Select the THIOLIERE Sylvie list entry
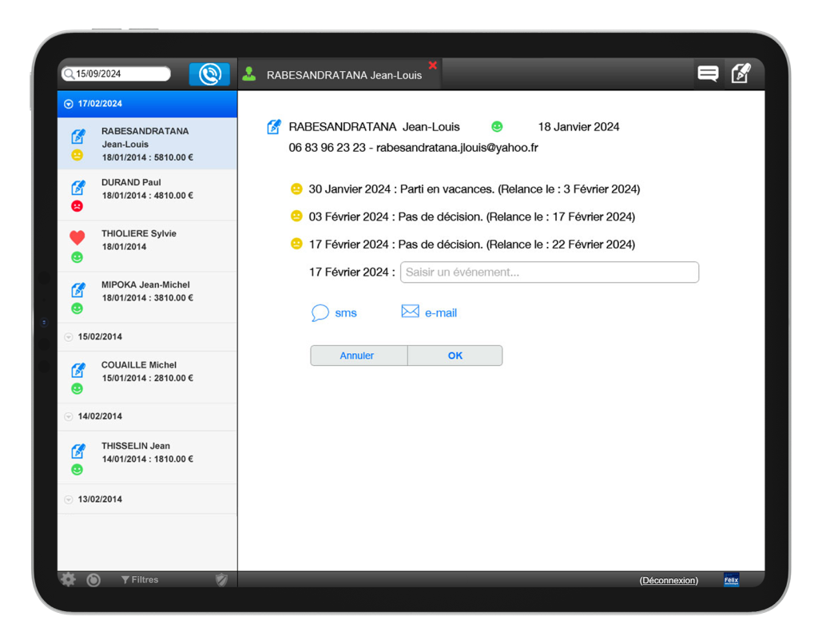Viewport: 818px width, 644px height. pos(147,246)
